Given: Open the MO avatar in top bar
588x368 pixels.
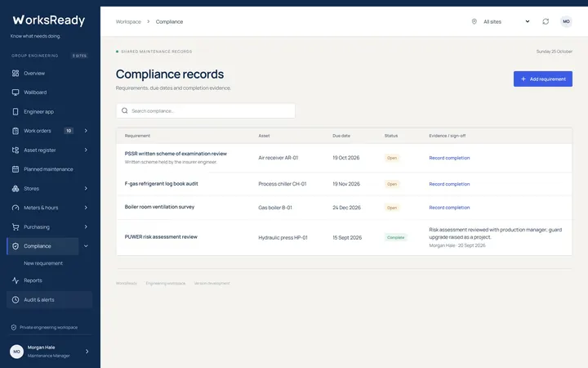Looking at the screenshot, I should click(566, 21).
